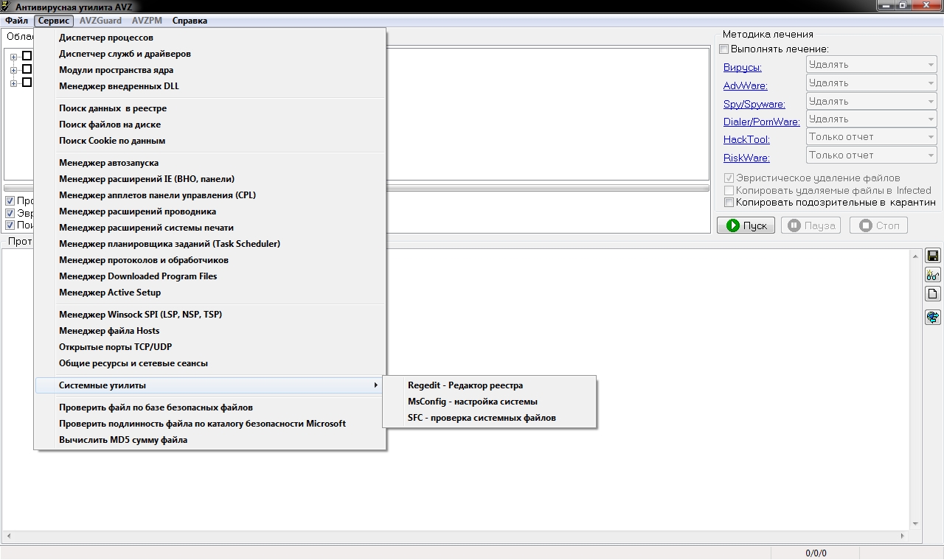The height and width of the screenshot is (560, 944).
Task: Open "Менеджер Winsock SPI (LSP, NSP, TSP)"
Action: click(210, 315)
